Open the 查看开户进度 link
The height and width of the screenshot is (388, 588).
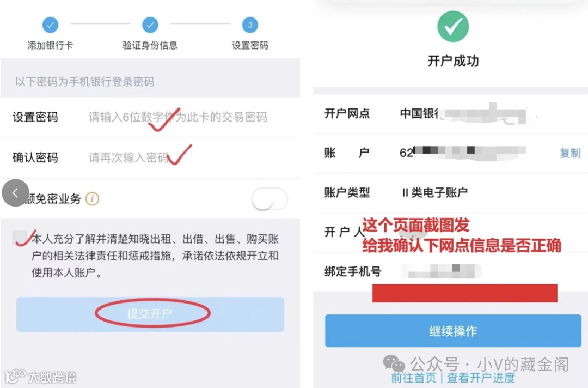click(x=481, y=378)
